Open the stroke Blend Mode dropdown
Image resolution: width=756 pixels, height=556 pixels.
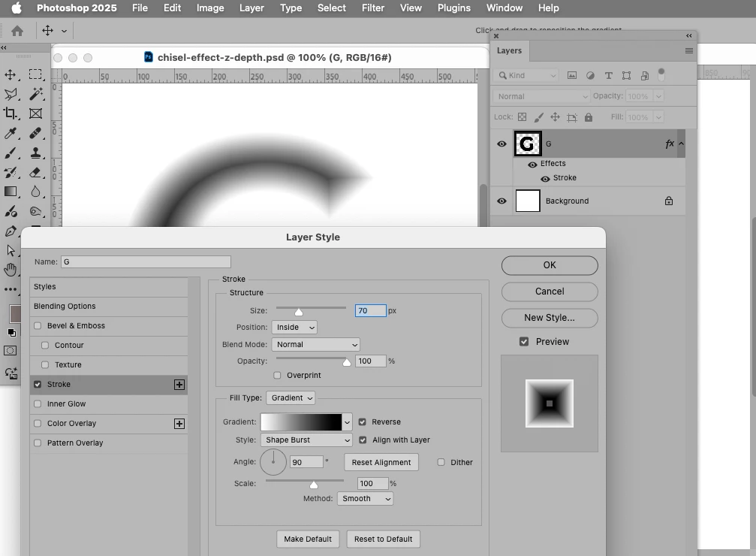point(316,345)
